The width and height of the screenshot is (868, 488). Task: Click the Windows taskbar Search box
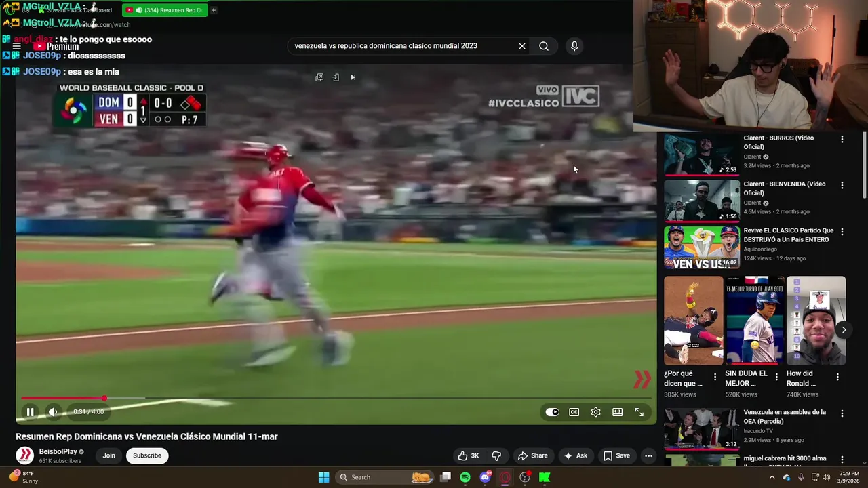tap(385, 477)
